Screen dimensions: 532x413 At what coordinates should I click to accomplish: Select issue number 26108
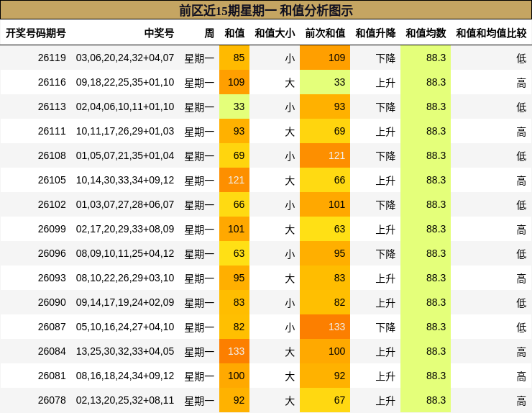[52, 155]
